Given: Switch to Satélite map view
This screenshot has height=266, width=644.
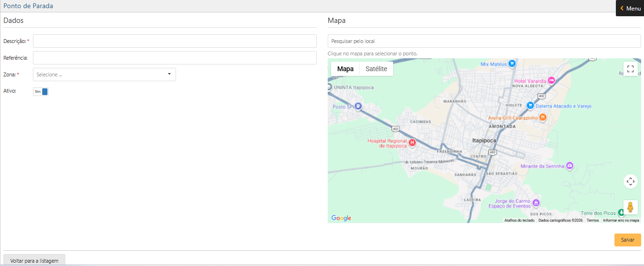Looking at the screenshot, I should click(376, 69).
